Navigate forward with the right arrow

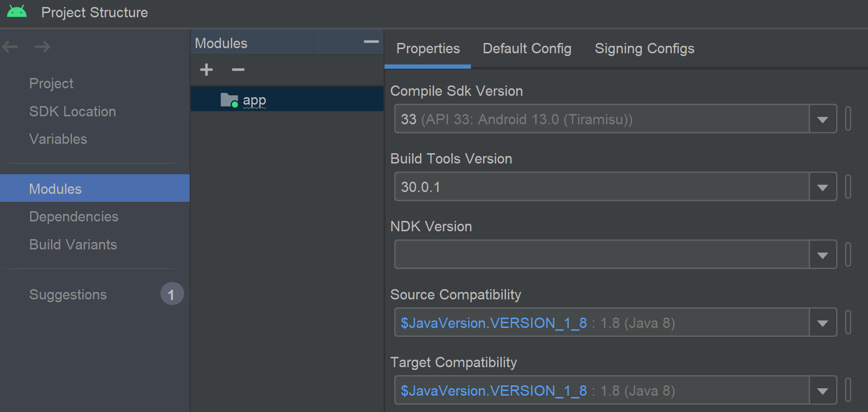point(43,46)
